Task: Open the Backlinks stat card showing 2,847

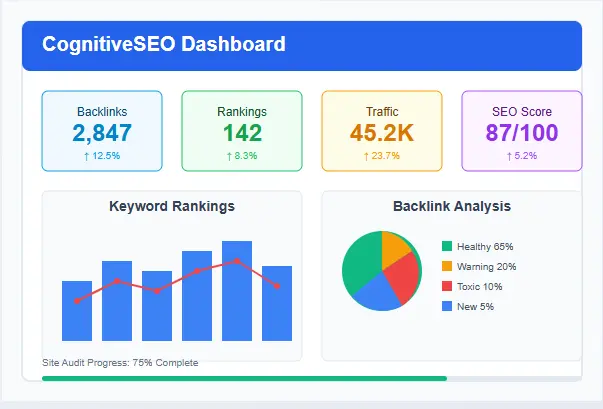Action: (x=102, y=131)
